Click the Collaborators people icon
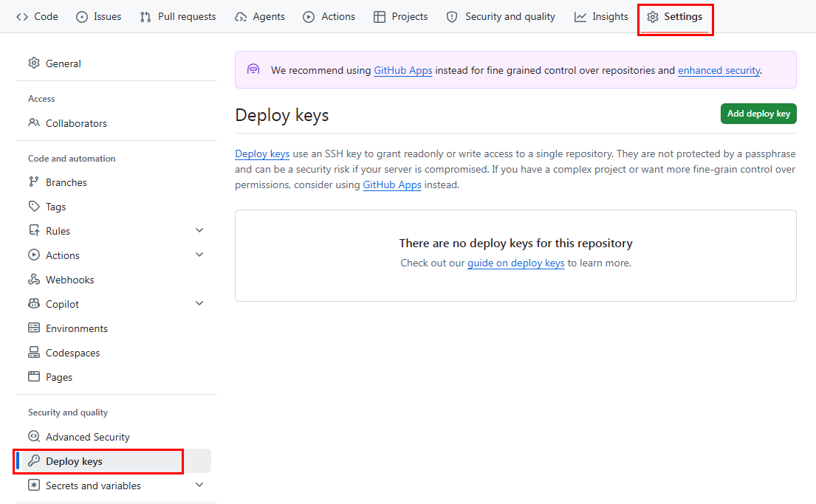 coord(34,122)
